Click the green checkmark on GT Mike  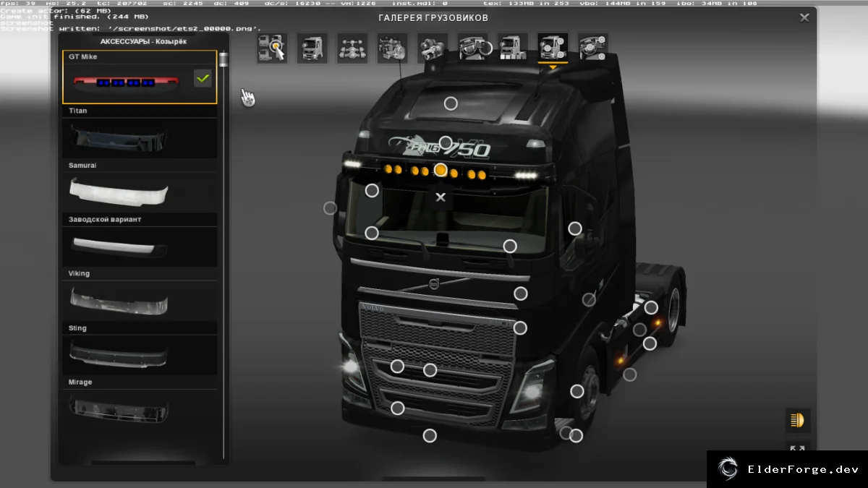point(203,78)
